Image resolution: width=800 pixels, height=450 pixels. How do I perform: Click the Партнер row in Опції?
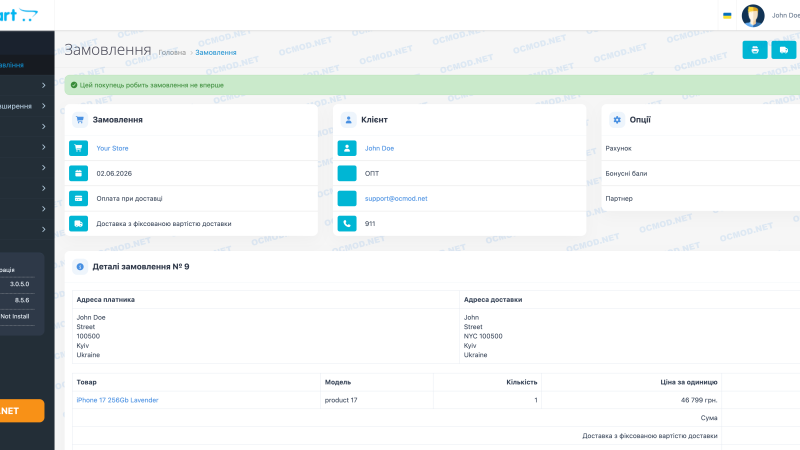click(701, 198)
